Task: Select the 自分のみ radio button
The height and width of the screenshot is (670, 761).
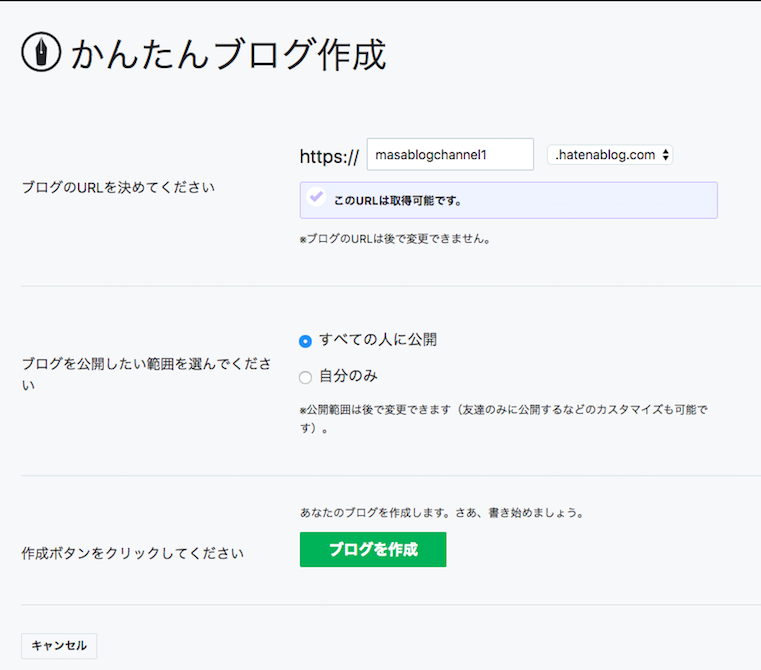Action: click(x=305, y=377)
